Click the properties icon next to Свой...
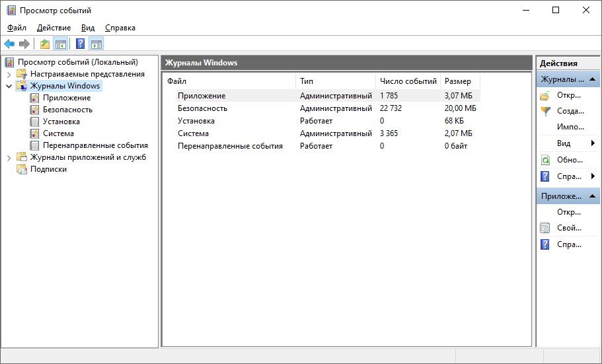Screen dimensions: 602x364 pos(545,228)
